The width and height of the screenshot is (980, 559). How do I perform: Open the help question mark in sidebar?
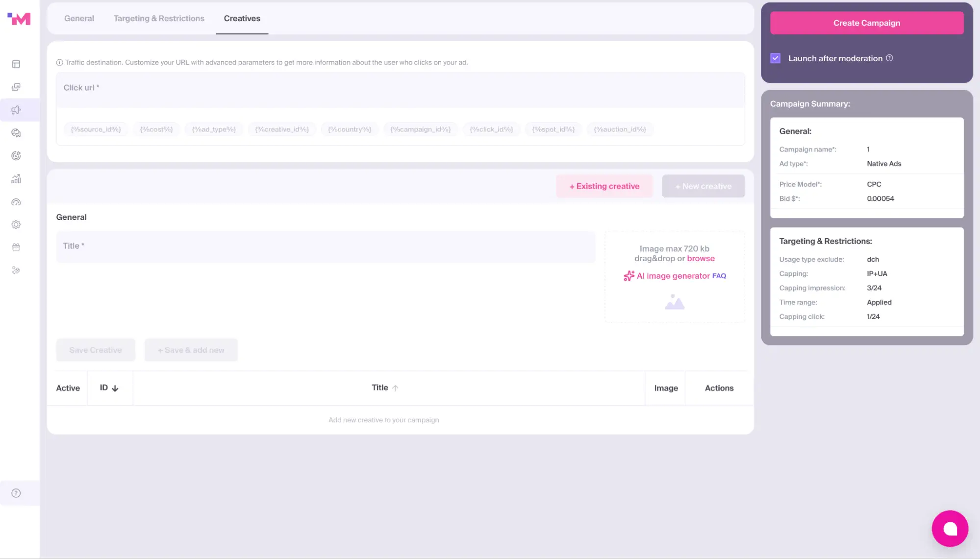tap(16, 493)
